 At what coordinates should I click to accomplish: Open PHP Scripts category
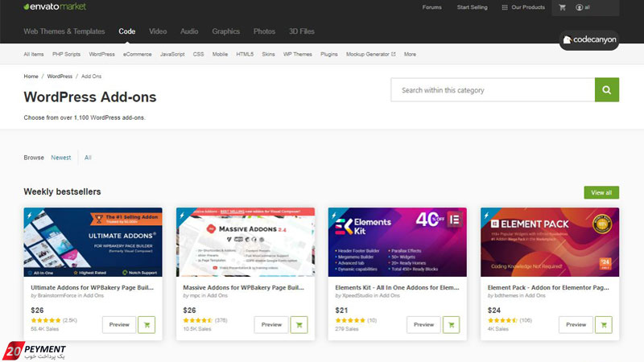point(67,54)
